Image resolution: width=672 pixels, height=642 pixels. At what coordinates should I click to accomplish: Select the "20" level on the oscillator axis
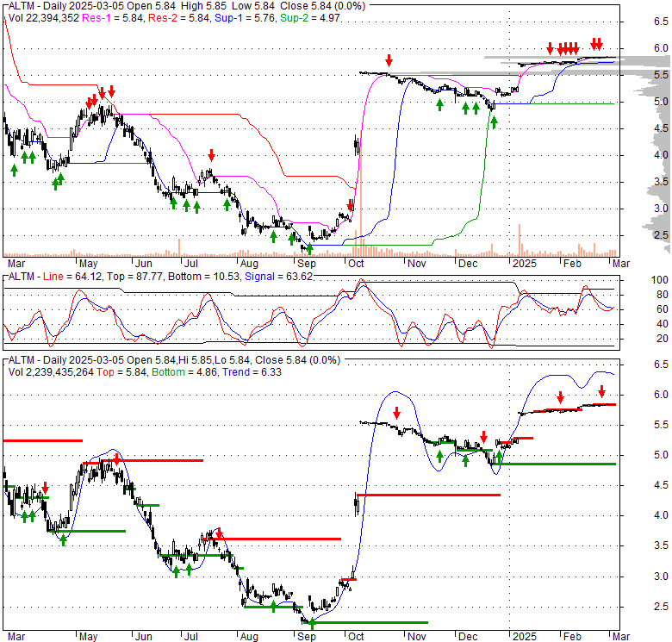663,339
